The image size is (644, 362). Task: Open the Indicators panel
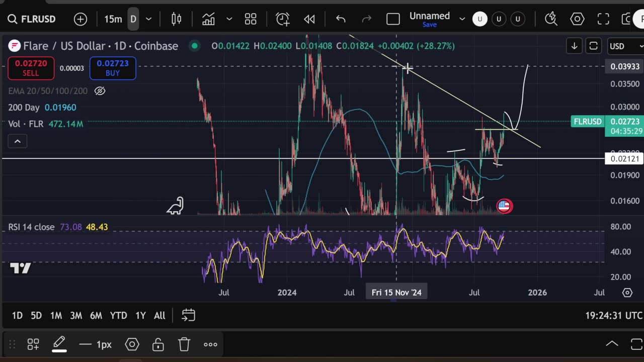pyautogui.click(x=208, y=19)
